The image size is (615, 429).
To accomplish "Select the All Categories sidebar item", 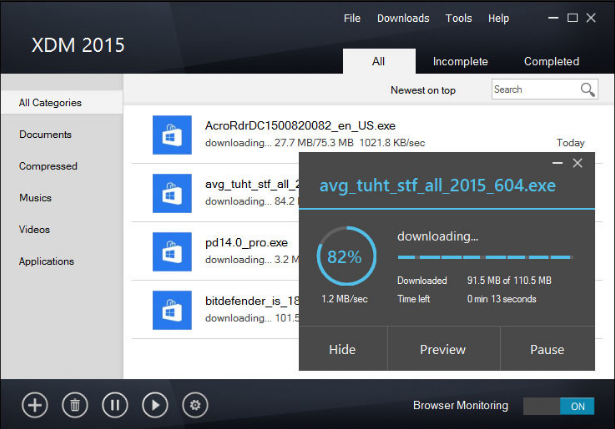I will click(62, 103).
